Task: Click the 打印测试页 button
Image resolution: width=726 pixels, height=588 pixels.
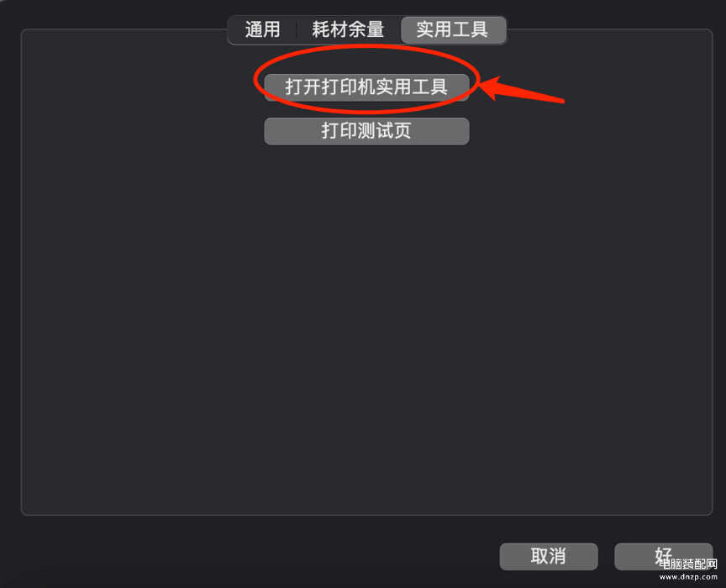Action: tap(366, 131)
